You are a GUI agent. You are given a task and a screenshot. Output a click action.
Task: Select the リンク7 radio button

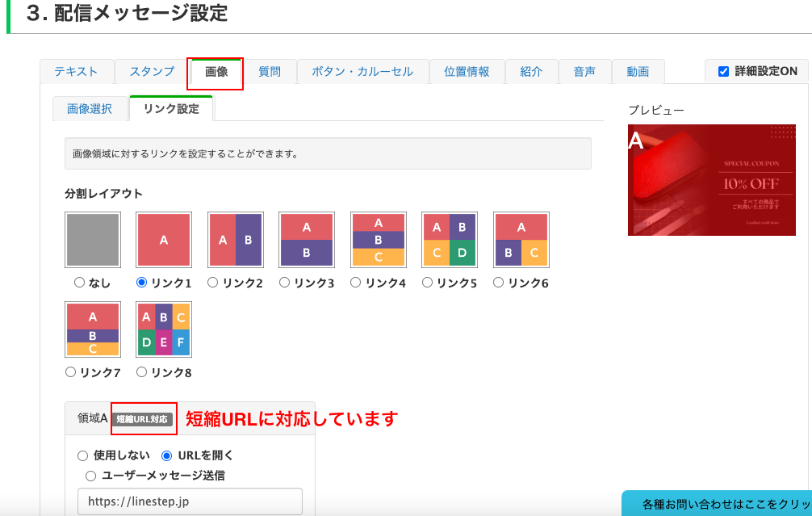[71, 372]
